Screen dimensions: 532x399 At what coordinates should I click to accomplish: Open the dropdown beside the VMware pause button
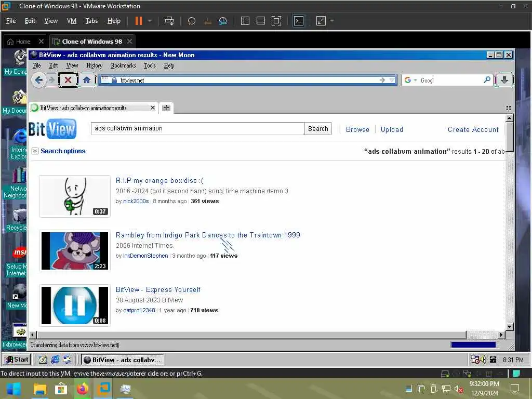point(150,21)
